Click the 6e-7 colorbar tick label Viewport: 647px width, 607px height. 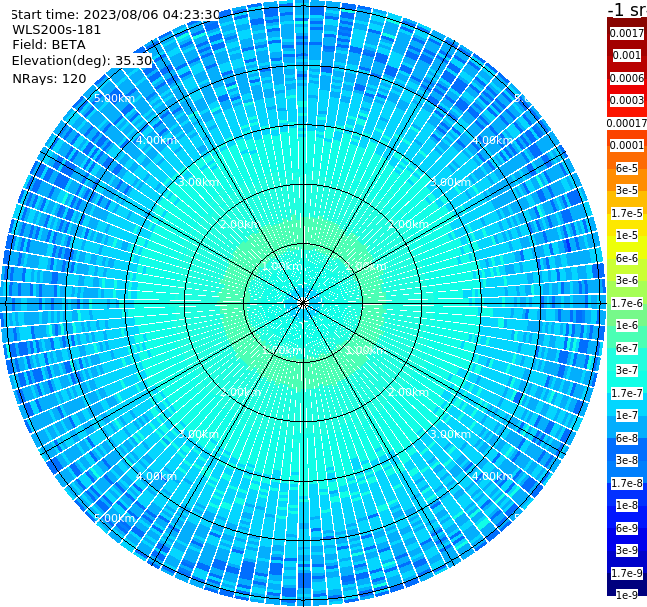pyautogui.click(x=627, y=348)
